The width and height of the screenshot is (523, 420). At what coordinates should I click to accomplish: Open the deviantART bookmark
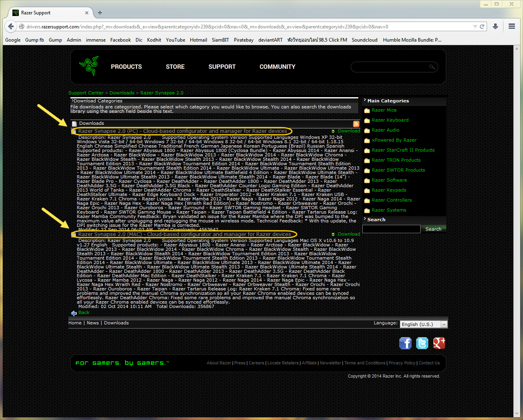pos(270,40)
